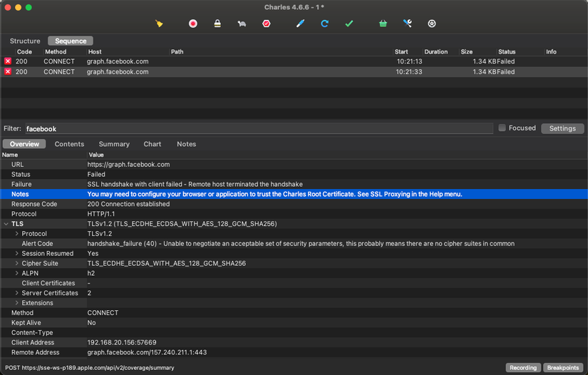
Task: Sort by the Duration column header
Action: 436,52
